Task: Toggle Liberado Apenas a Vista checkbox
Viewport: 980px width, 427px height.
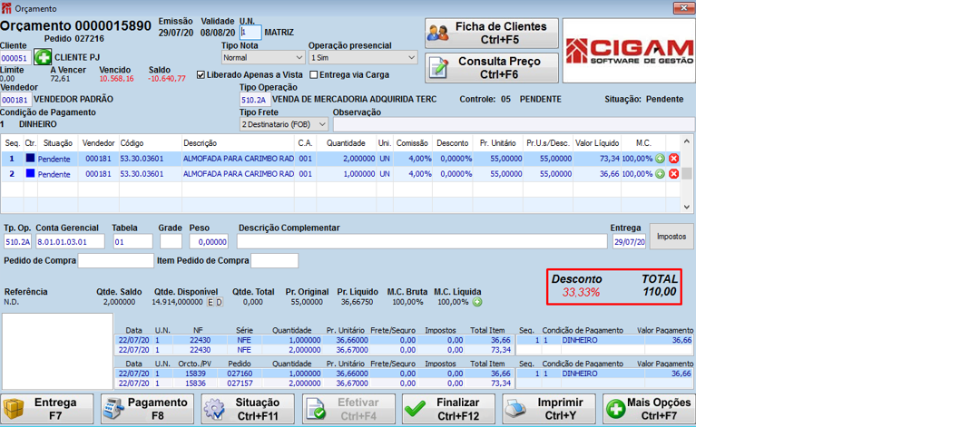Action: (x=201, y=75)
